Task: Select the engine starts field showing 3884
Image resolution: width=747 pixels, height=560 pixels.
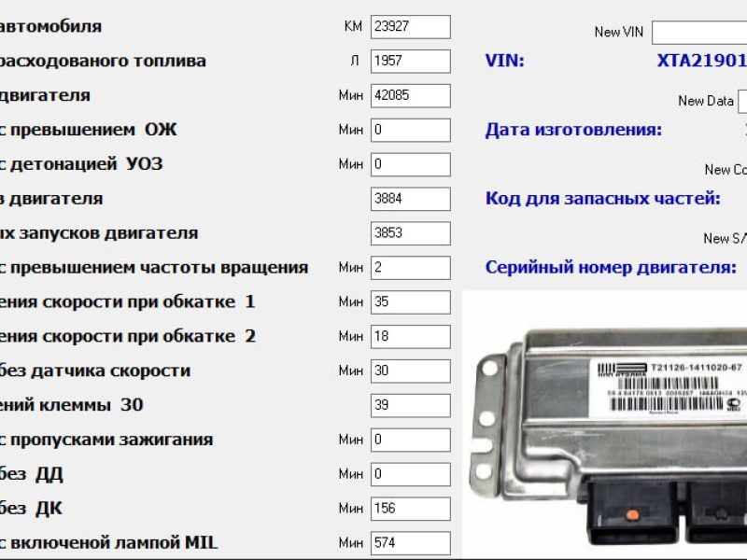Action: (x=410, y=199)
